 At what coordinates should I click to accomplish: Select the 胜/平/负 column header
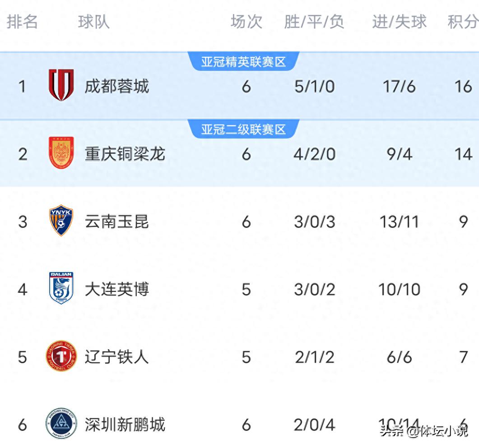tap(315, 23)
